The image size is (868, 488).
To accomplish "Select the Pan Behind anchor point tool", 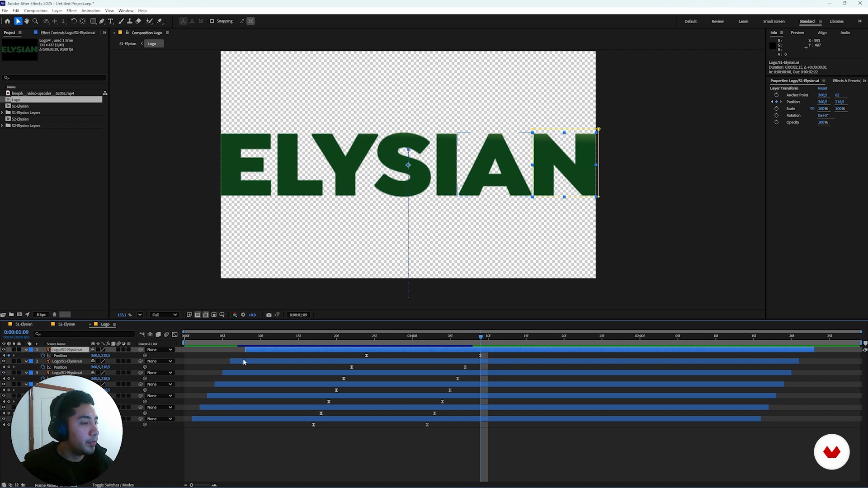I will pyautogui.click(x=82, y=21).
